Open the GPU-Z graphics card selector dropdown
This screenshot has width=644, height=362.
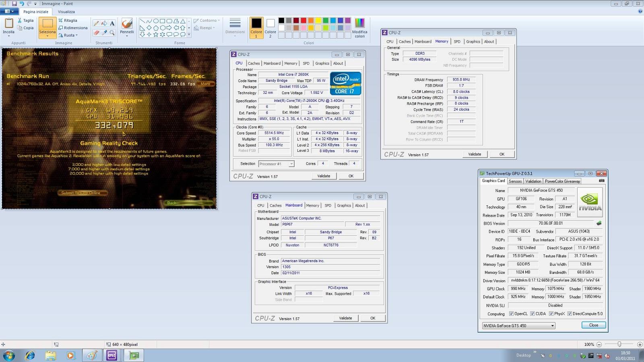click(x=552, y=326)
